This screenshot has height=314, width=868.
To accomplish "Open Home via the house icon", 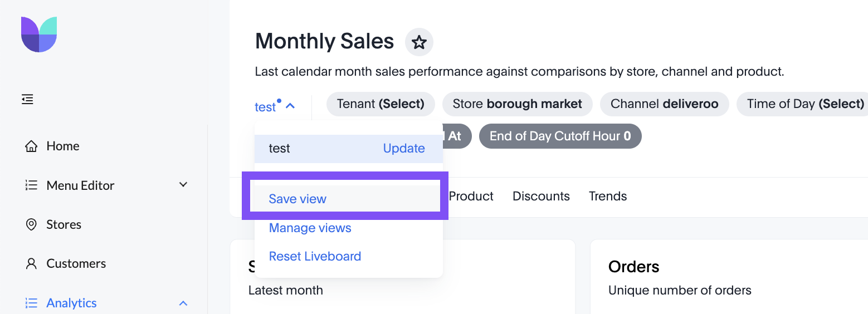I will click(x=32, y=146).
